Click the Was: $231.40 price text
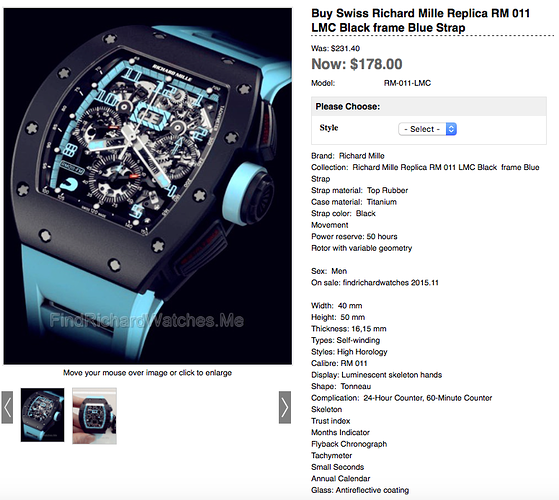Viewport: 559px width, 500px height. click(x=335, y=48)
